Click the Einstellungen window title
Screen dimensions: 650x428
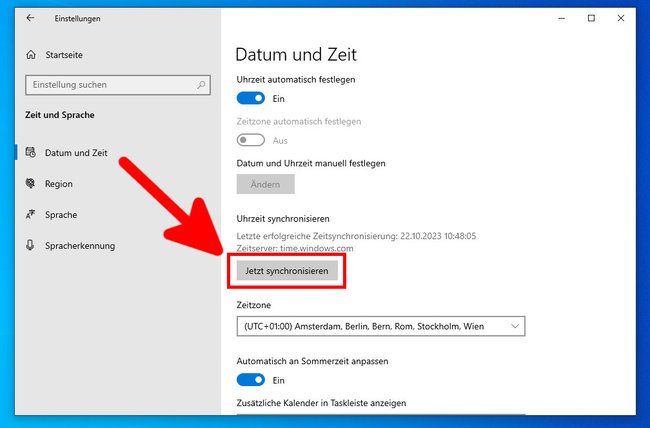coord(78,19)
